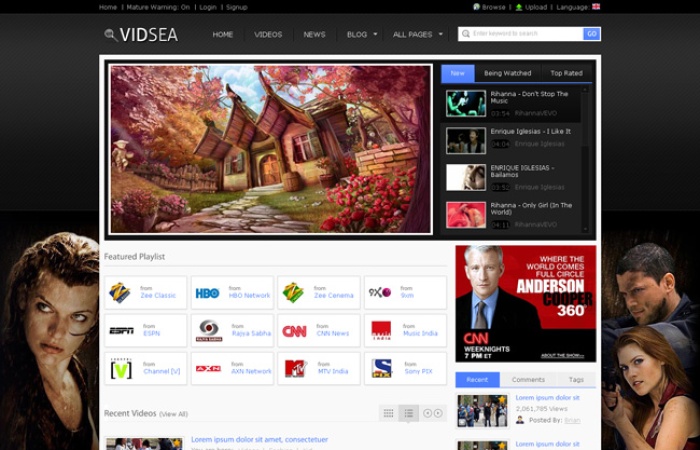Click the Zee Classic channel link

tap(158, 296)
